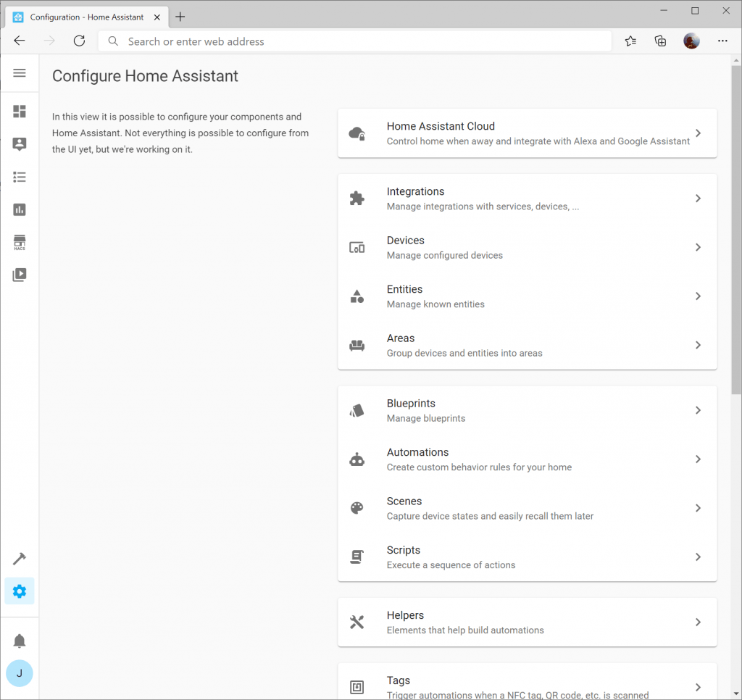Toggle the sidebar with the hamburger icon
The image size is (742, 700).
click(19, 73)
